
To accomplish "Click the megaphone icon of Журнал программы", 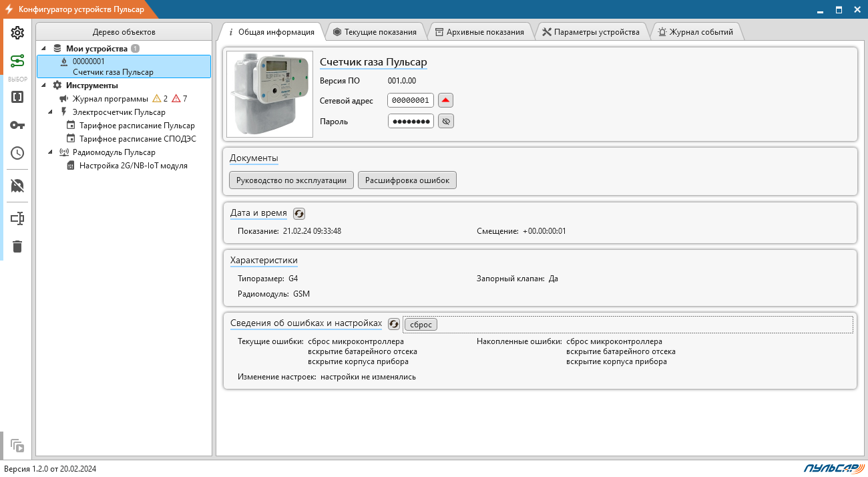I will coord(63,99).
